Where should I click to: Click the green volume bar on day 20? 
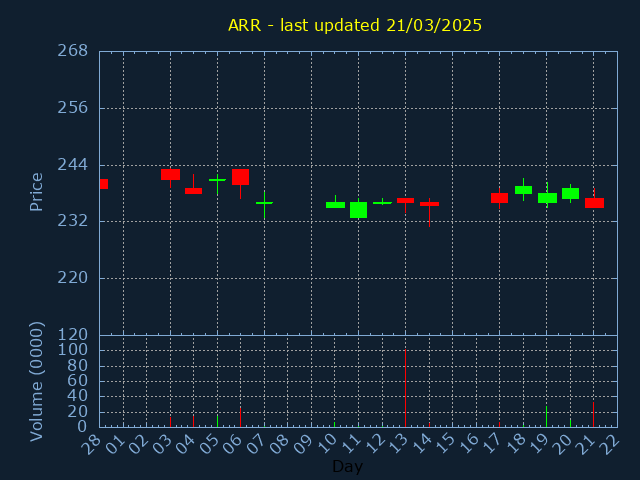pos(570,422)
